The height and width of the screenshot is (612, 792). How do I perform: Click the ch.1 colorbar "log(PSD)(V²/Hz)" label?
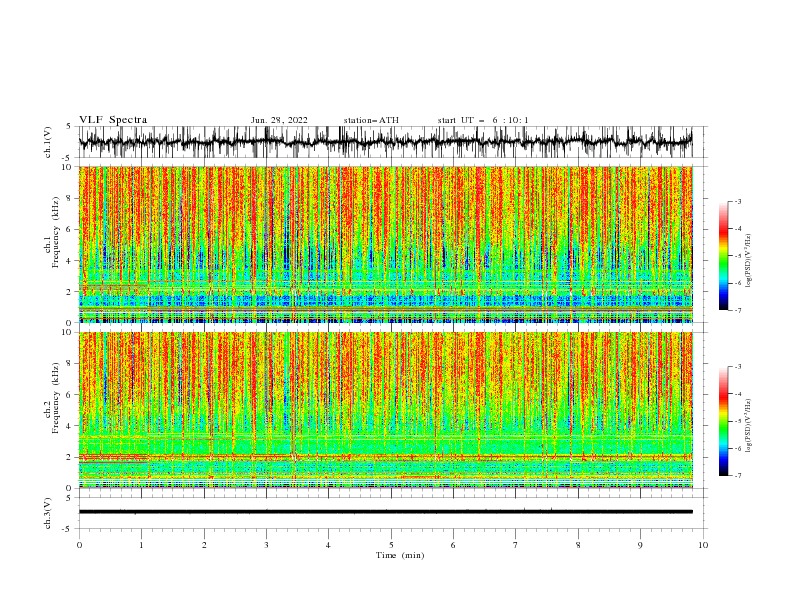point(749,261)
